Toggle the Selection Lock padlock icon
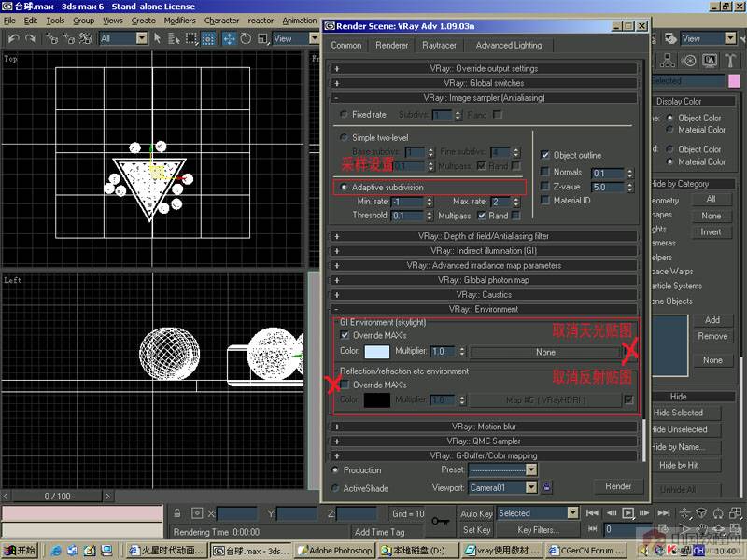The height and width of the screenshot is (560, 747). pos(177,513)
